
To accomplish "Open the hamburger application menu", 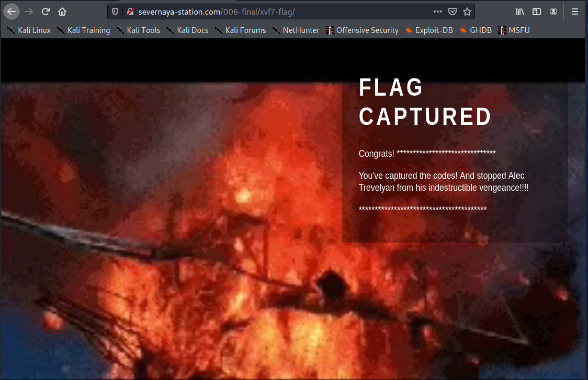I will [575, 11].
